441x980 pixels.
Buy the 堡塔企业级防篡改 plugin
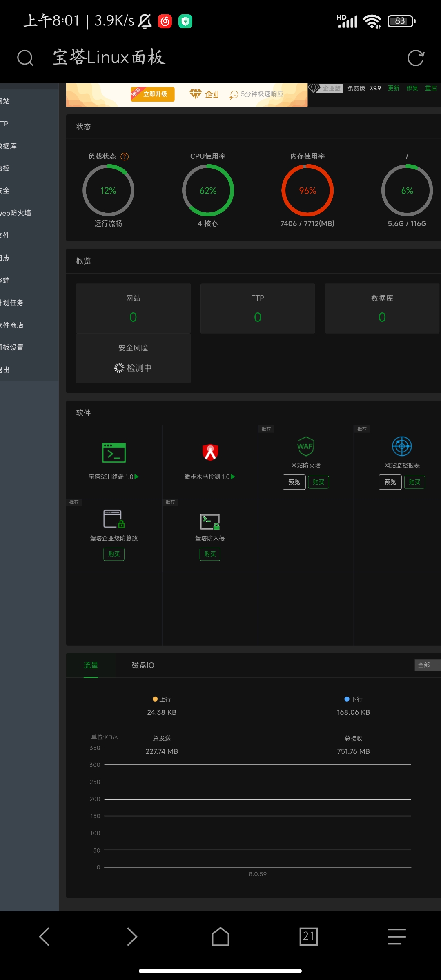coord(114,554)
